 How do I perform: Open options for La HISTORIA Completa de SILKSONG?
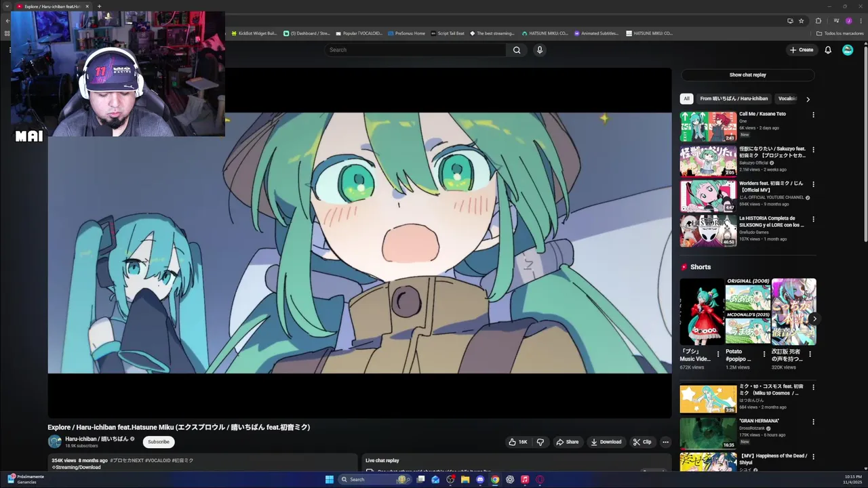[813, 219]
